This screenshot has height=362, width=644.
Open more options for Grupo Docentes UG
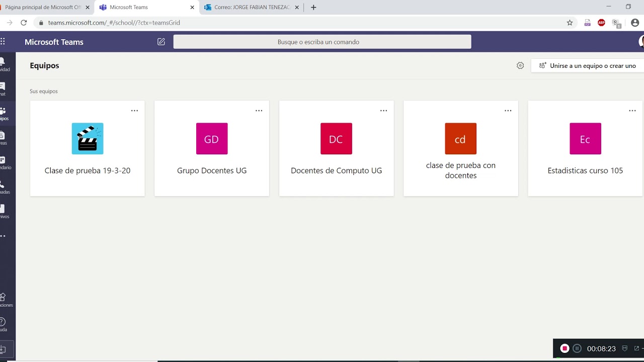tap(259, 111)
